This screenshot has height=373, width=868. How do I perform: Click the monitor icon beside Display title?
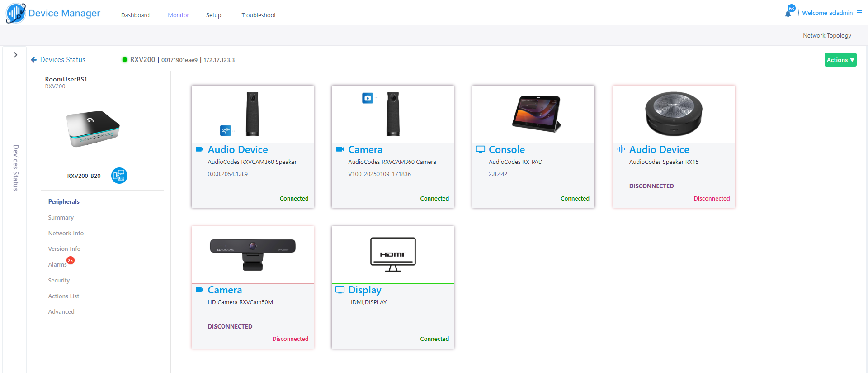(340, 290)
